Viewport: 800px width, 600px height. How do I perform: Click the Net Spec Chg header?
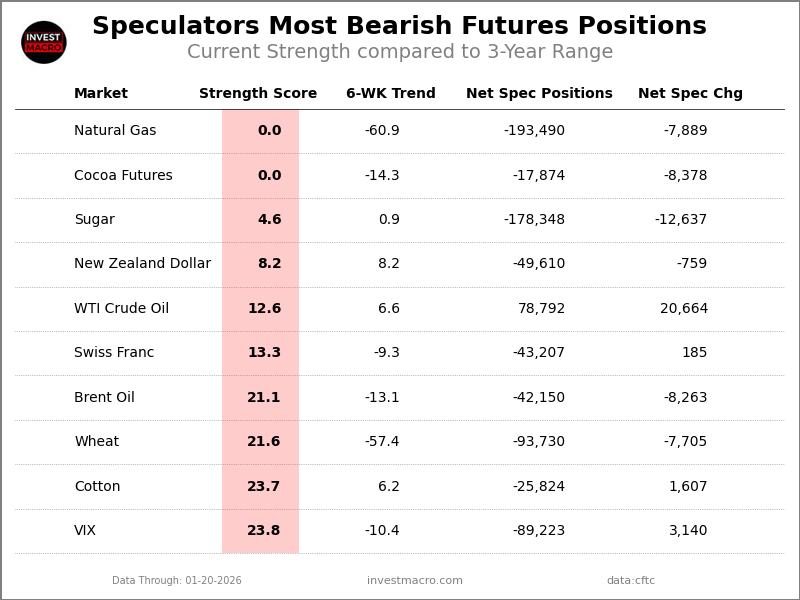pyautogui.click(x=690, y=94)
